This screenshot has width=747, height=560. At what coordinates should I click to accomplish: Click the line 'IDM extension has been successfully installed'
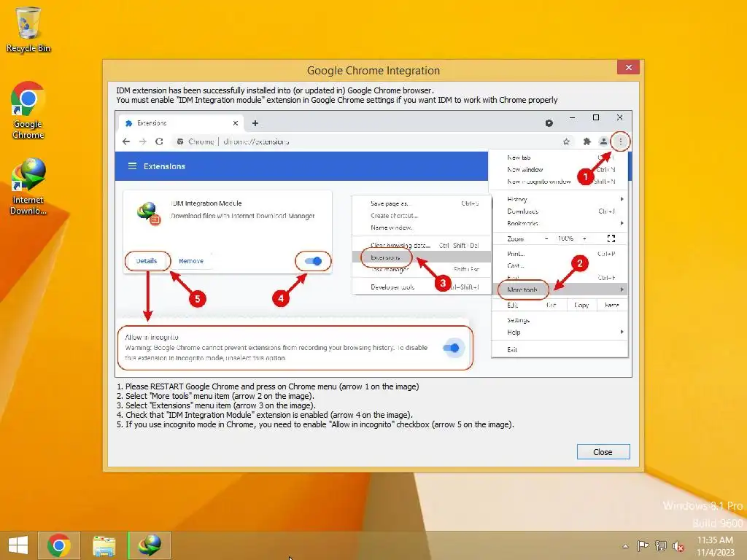click(x=275, y=90)
